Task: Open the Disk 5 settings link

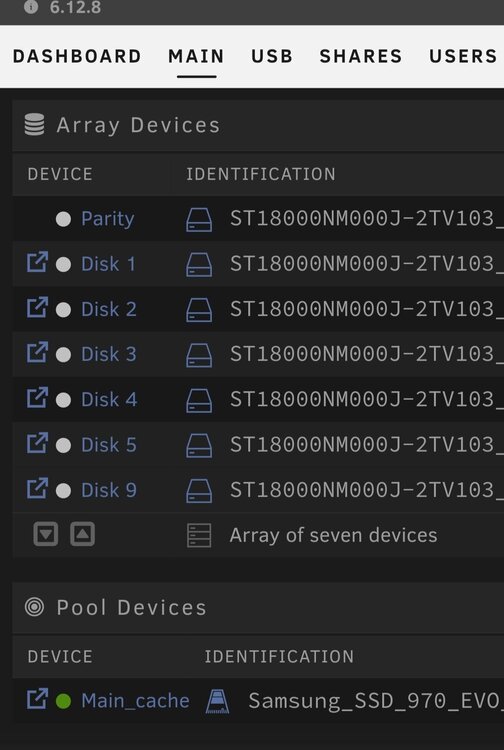Action: point(109,445)
